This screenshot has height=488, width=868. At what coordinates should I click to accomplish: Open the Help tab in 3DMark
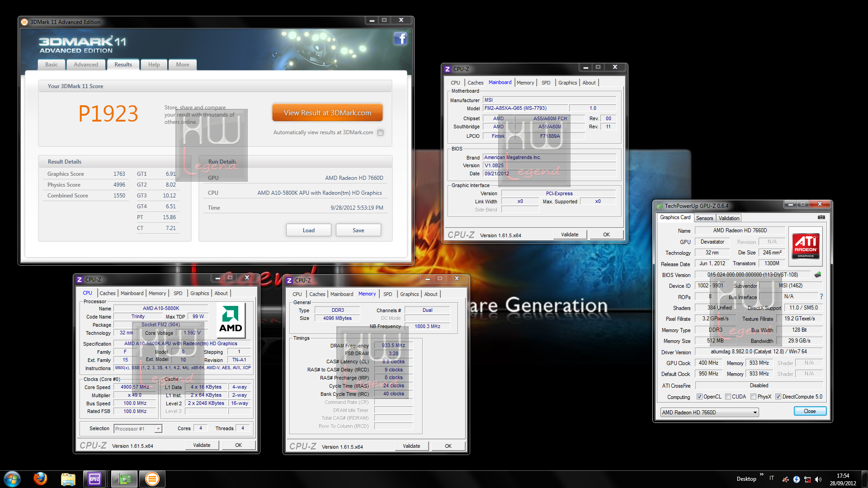154,65
